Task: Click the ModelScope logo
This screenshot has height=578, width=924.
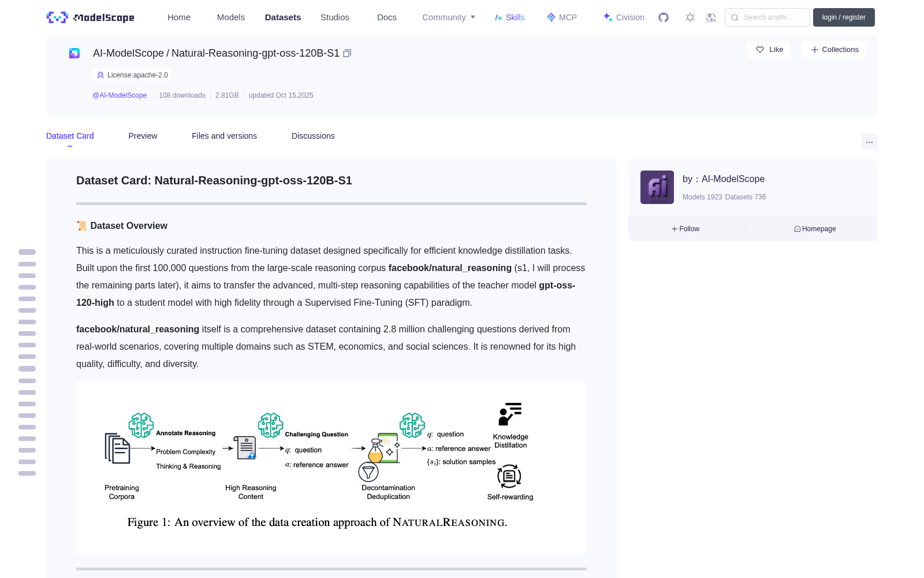Action: [x=90, y=17]
